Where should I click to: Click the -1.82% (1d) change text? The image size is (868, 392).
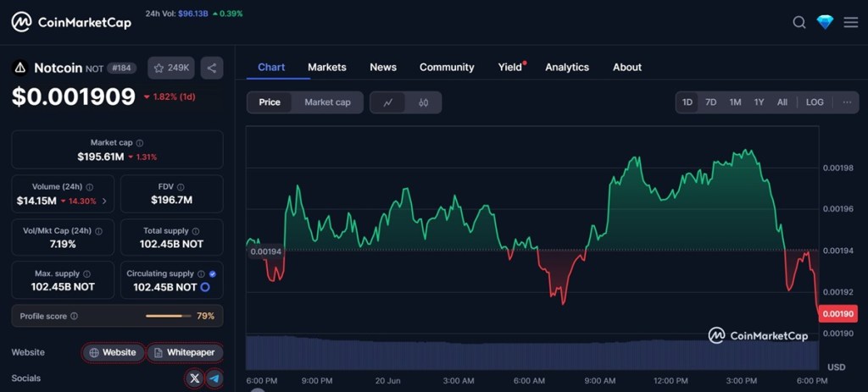tap(170, 97)
